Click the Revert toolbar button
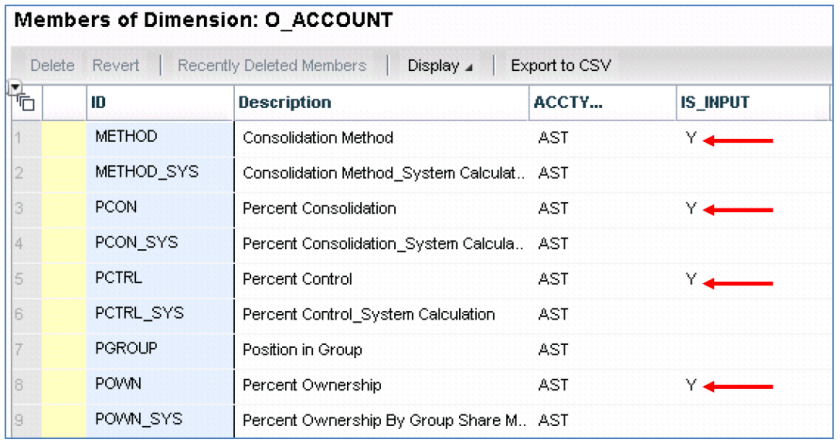840x446 pixels. (x=116, y=66)
